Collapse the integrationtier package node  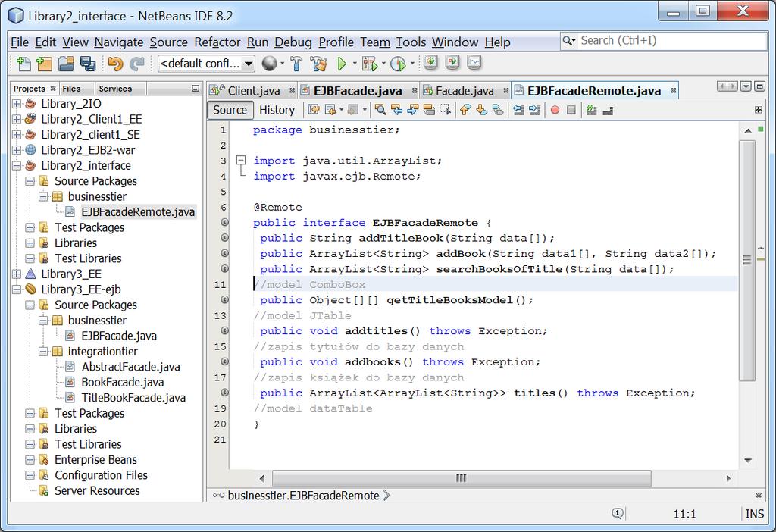(43, 351)
